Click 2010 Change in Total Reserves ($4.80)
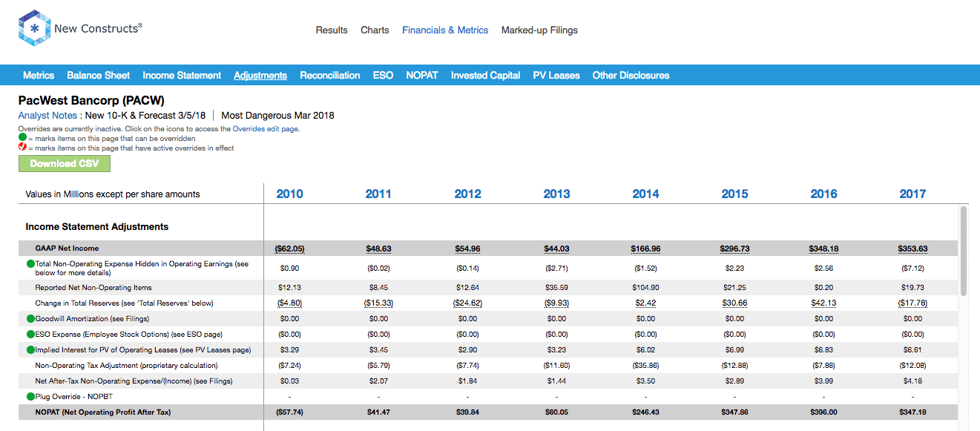 (x=289, y=303)
